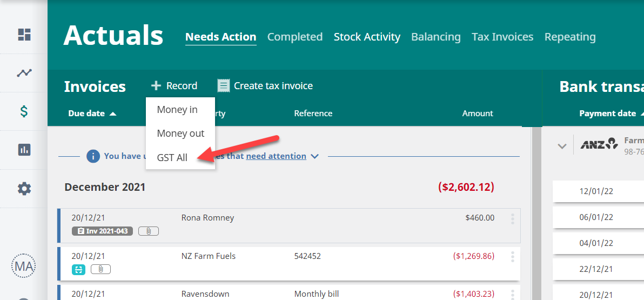Open attachment icon on Rona Romney invoice
This screenshot has height=300, width=644.
click(148, 231)
